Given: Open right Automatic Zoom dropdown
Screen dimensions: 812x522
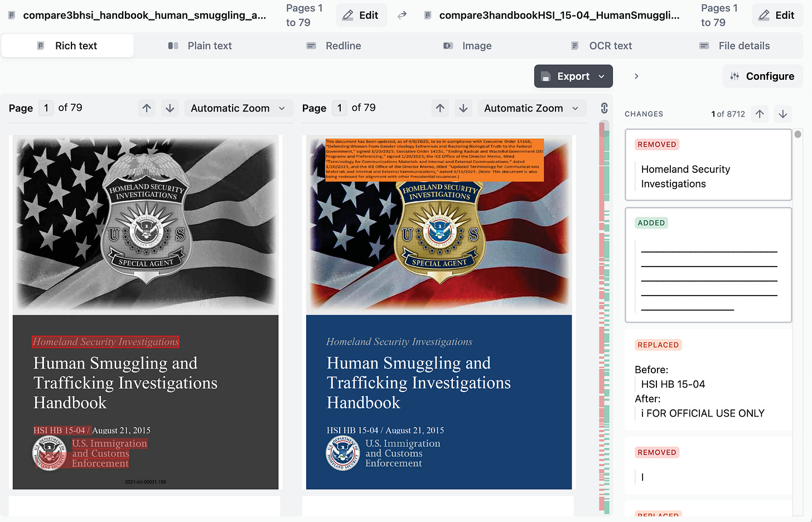Looking at the screenshot, I should 531,108.
